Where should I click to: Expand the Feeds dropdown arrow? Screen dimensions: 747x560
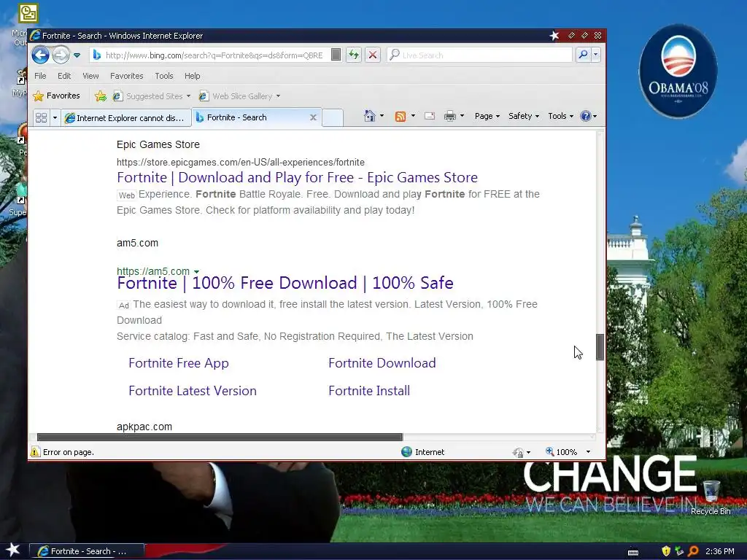point(413,116)
